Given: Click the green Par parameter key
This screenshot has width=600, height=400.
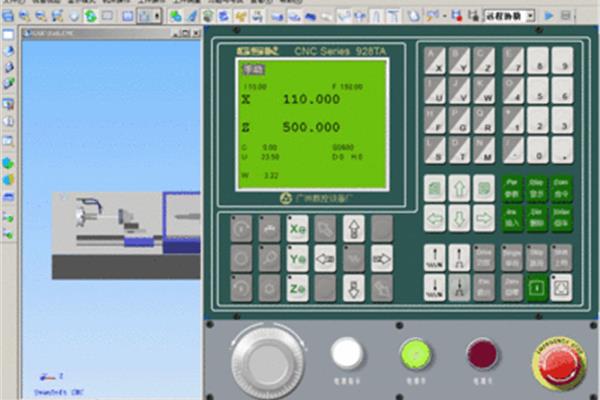Looking at the screenshot, I should tap(512, 188).
